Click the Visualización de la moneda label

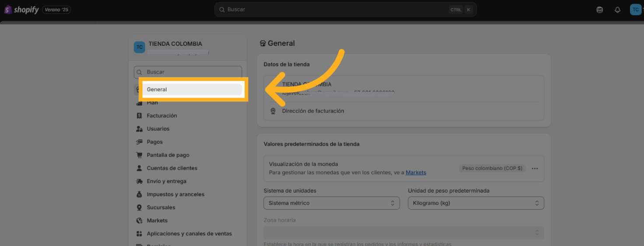(304, 164)
